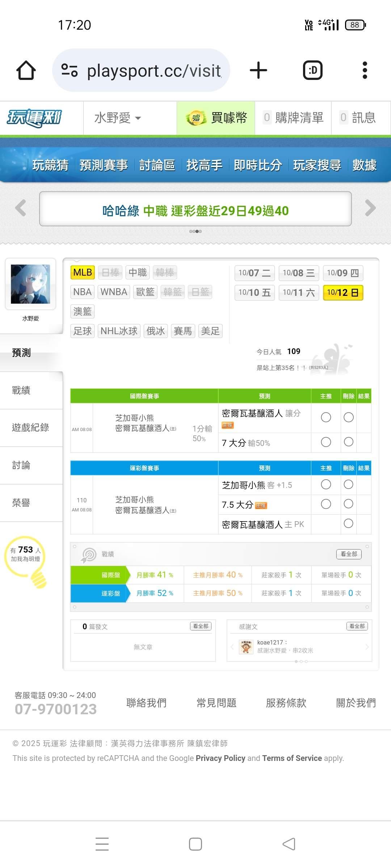Select 主推 radio for 芝加哥小熊 客 +1.5
The image size is (391, 868).
326,485
